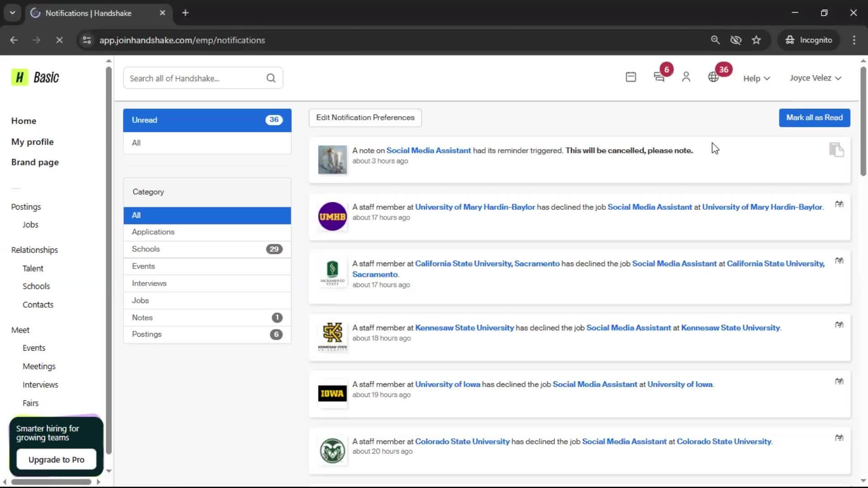868x488 pixels.
Task: Expand the Joyce Velez account menu
Action: point(816,78)
